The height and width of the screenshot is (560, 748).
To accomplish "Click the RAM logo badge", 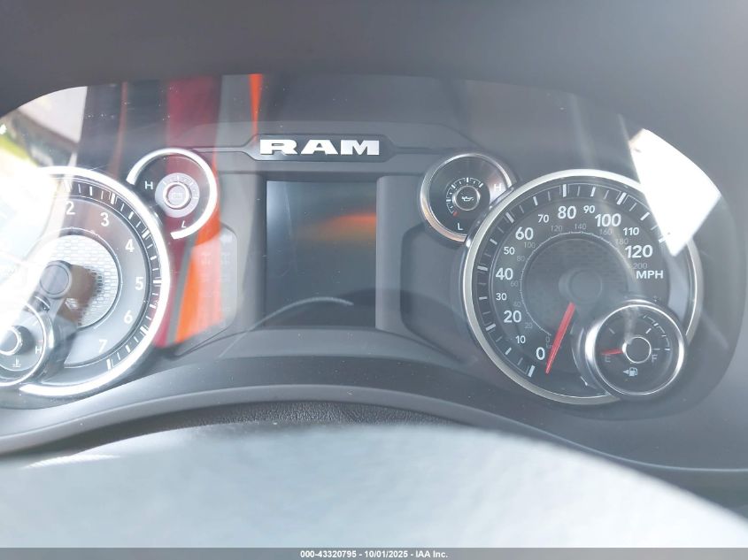I will [x=320, y=147].
